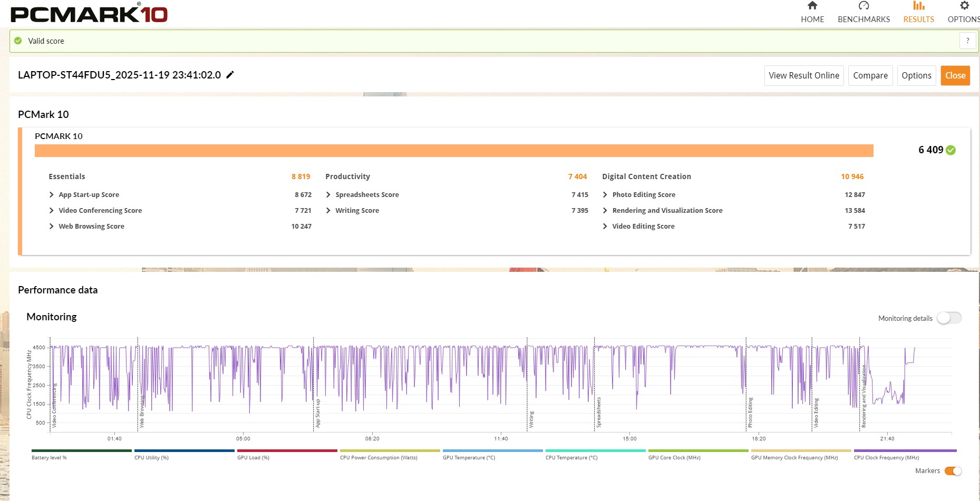Click the Writing marker on the chart
Screen dimensions: 980x501
[x=531, y=419]
